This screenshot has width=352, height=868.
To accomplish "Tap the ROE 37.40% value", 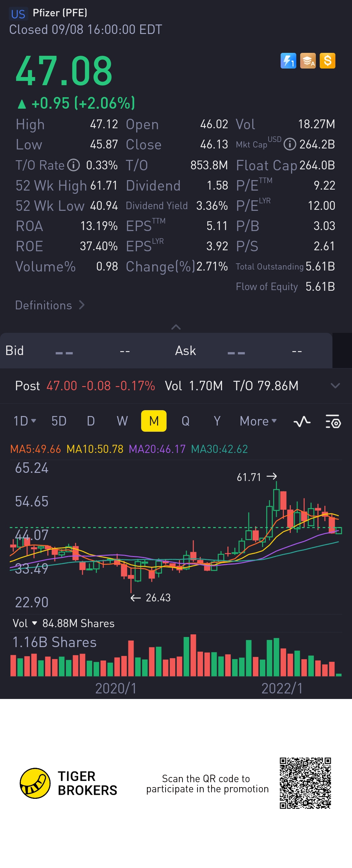I will point(99,246).
